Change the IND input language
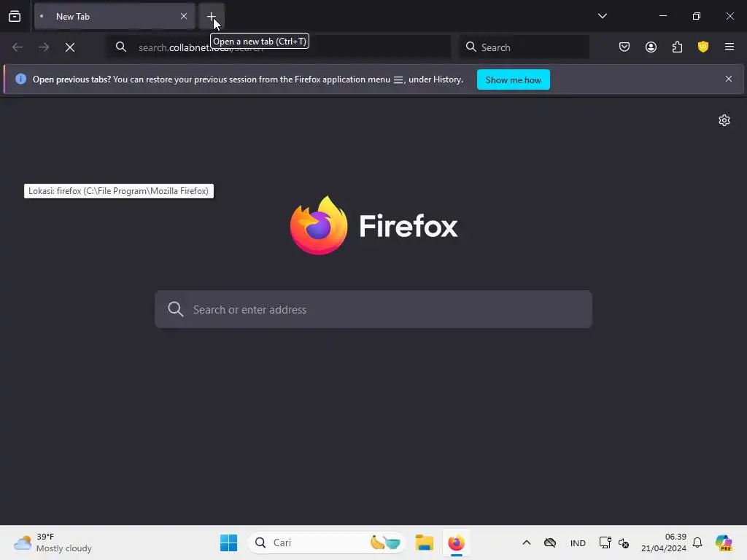Image resolution: width=747 pixels, height=560 pixels. (x=578, y=542)
